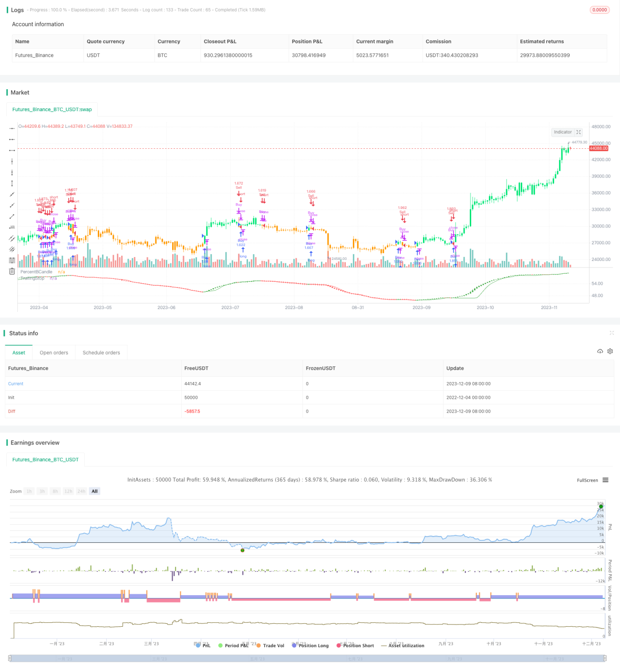Click the red-green marker at PnL low
Image resolution: width=620 pixels, height=672 pixels.
click(242, 550)
